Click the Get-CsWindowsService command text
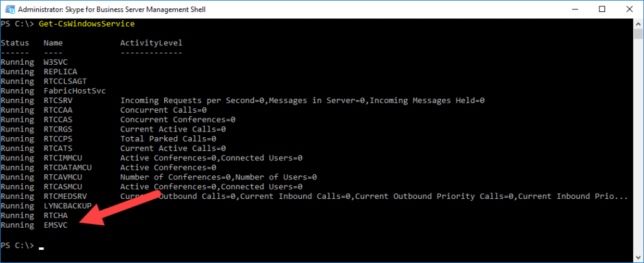Screen dimensions: 644x263 click(x=87, y=24)
